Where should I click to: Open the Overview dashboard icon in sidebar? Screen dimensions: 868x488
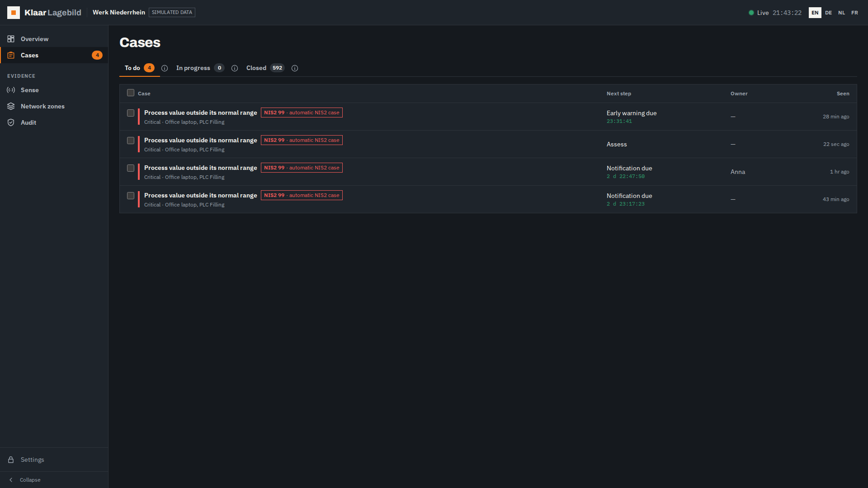11,39
